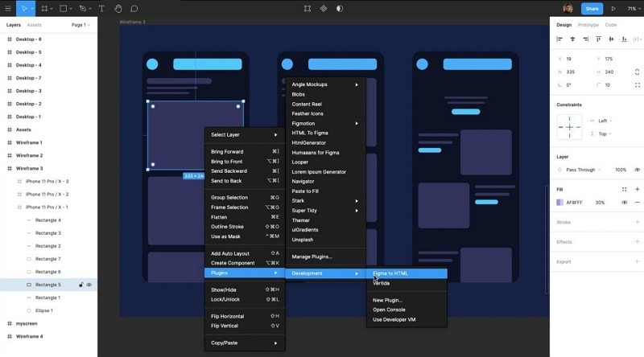This screenshot has width=644, height=357.
Task: Open Pass Through blend mode dropdown
Action: click(583, 170)
